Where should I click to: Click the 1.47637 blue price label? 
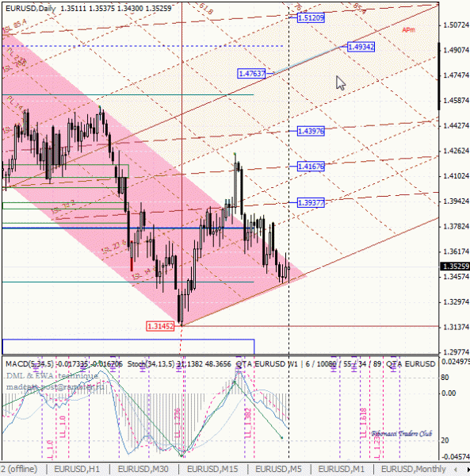point(252,74)
